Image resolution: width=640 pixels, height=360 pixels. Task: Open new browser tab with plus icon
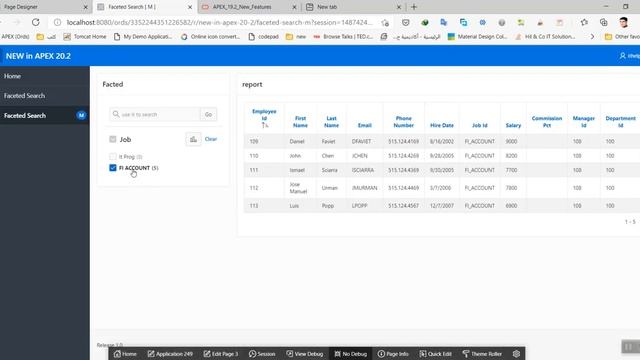click(x=414, y=7)
